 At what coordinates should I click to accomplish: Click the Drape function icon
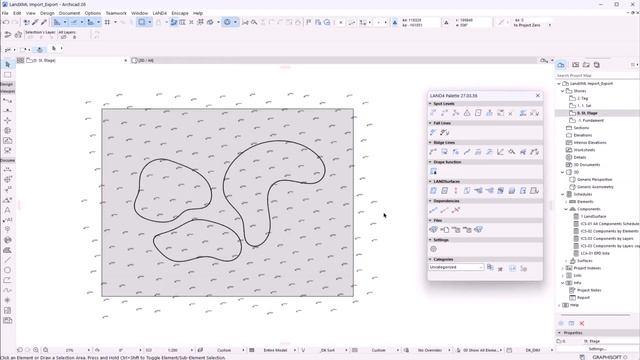tap(433, 171)
